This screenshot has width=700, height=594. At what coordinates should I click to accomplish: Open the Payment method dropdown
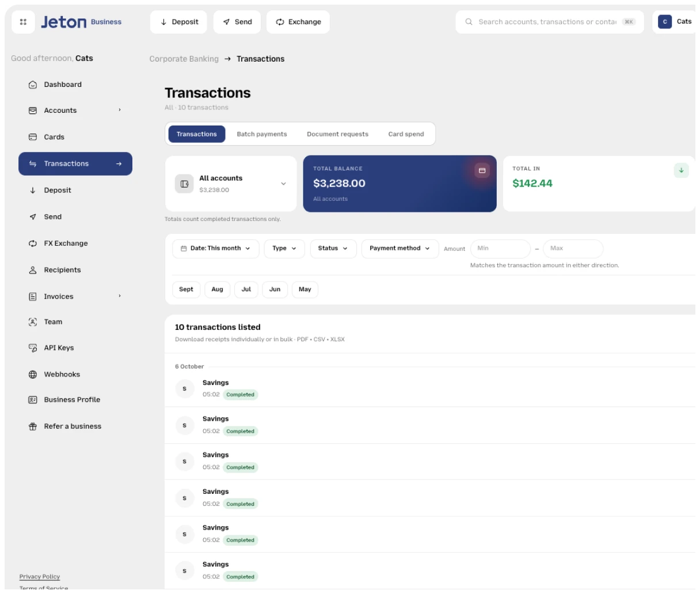click(400, 249)
